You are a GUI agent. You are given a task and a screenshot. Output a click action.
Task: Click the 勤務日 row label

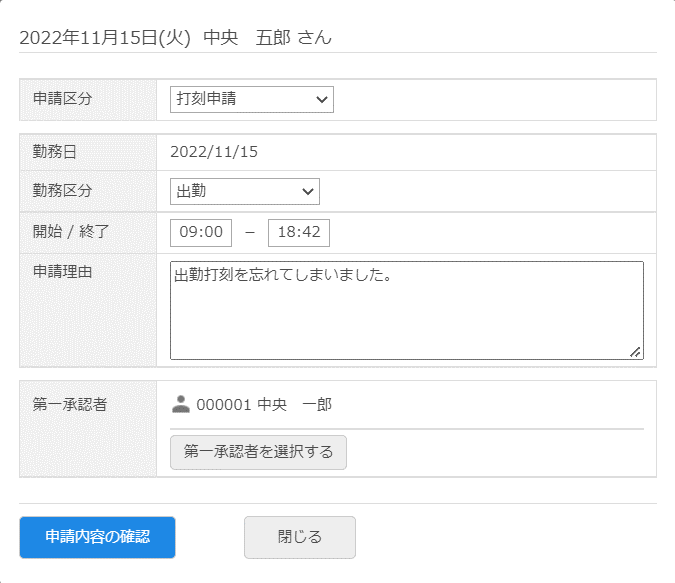pos(55,152)
